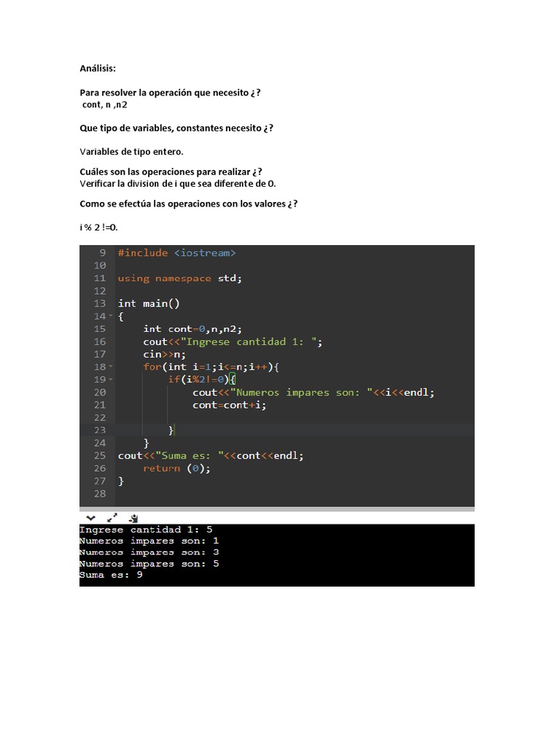
Task: Click 'Verificar la division de i' sentence
Action: pyautogui.click(x=178, y=184)
